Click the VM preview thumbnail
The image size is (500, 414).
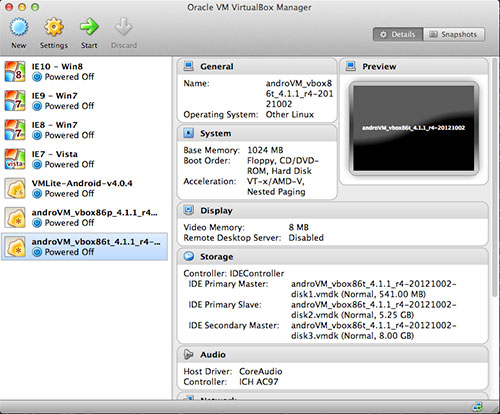pyautogui.click(x=414, y=128)
